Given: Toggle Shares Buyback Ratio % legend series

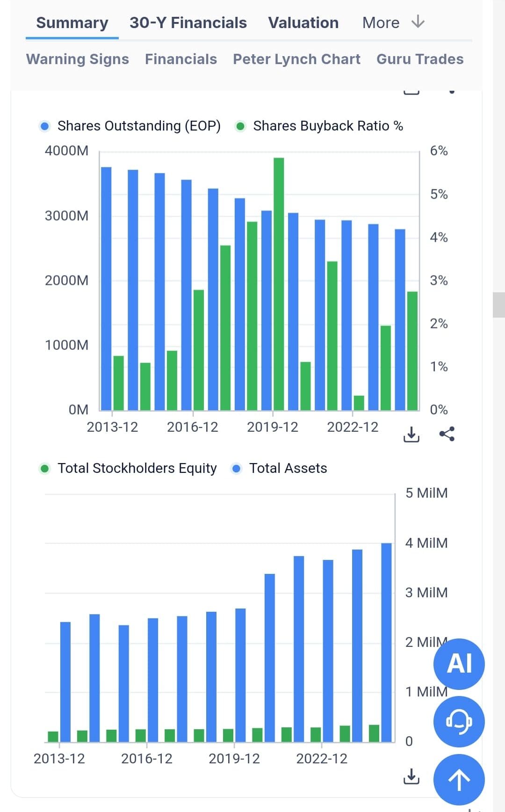Looking at the screenshot, I should coord(319,126).
